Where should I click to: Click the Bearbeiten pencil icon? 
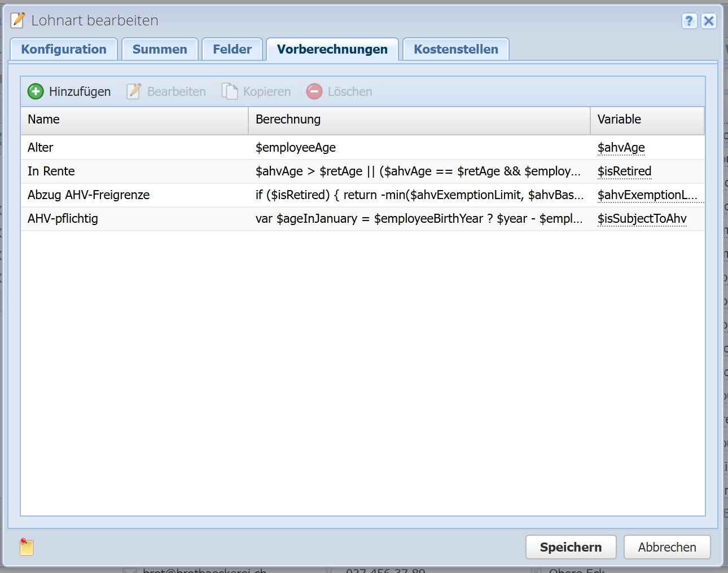(134, 91)
